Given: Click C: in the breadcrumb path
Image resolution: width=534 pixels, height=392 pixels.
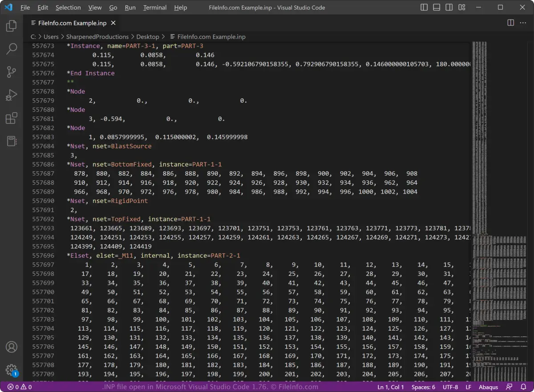Looking at the screenshot, I should (33, 37).
